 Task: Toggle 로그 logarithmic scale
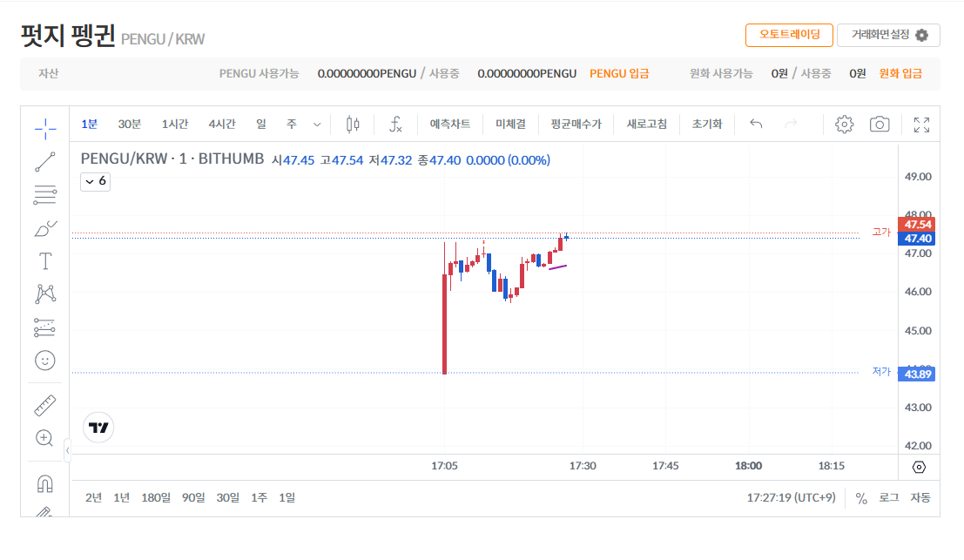click(889, 498)
